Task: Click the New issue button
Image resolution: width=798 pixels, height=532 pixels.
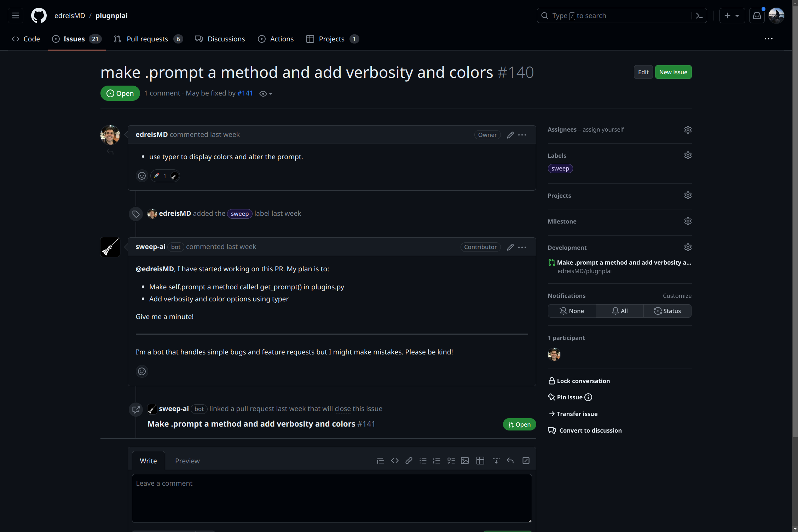Action: pyautogui.click(x=673, y=72)
